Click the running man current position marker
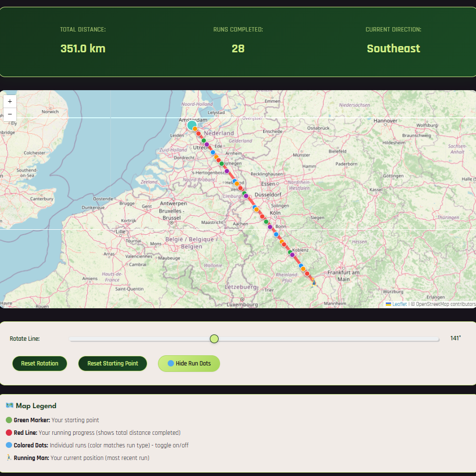This screenshot has width=476, height=476. point(314,282)
